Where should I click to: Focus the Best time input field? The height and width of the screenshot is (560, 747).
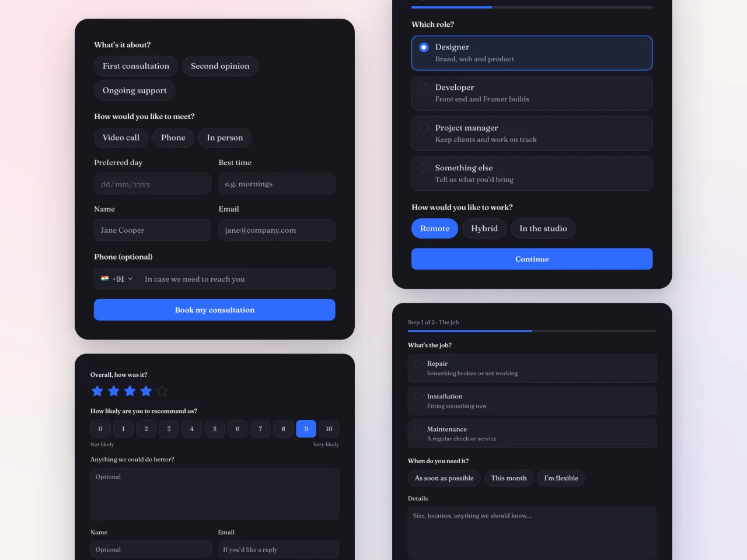point(277,184)
